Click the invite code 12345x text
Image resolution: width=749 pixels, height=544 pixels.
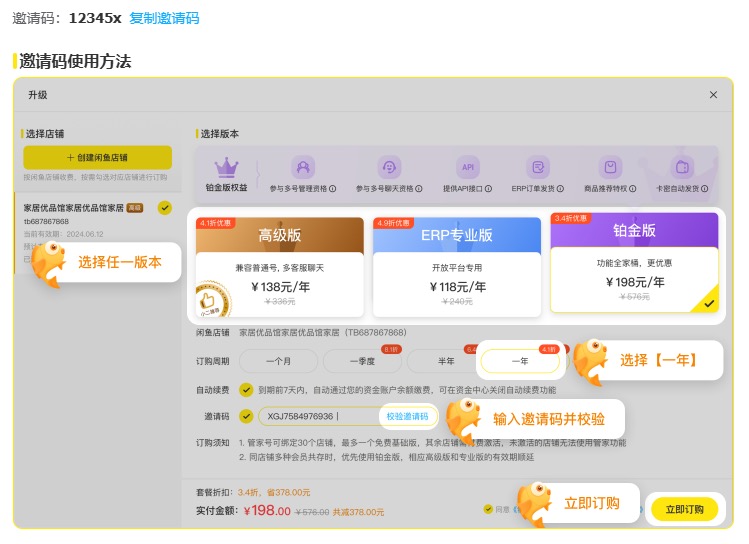pyautogui.click(x=95, y=18)
